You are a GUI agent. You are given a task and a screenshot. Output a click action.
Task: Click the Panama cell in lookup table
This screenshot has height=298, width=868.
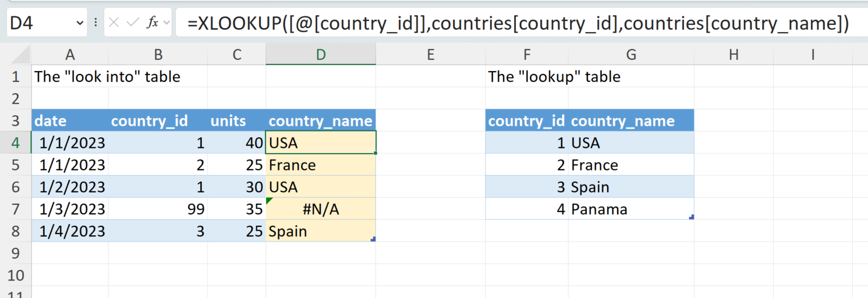click(631, 209)
